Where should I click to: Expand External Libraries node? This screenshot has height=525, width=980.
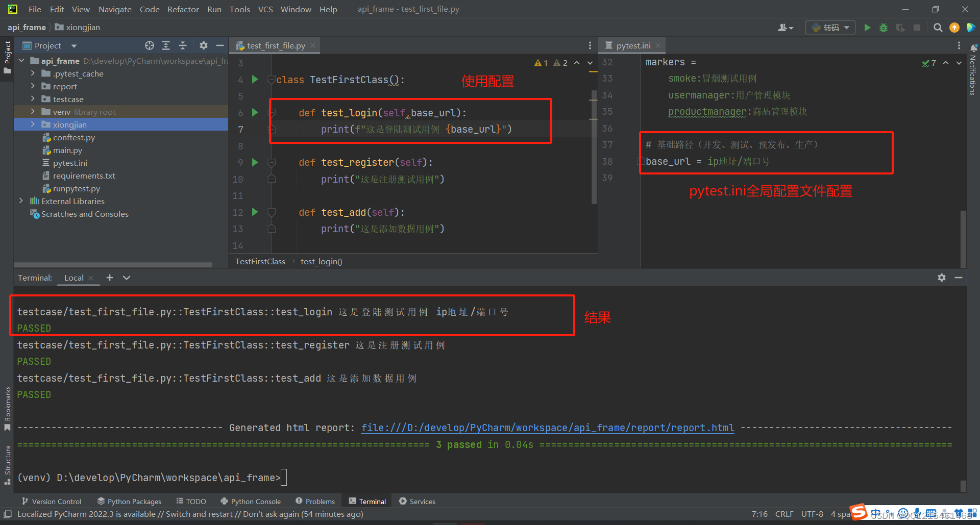pos(21,201)
